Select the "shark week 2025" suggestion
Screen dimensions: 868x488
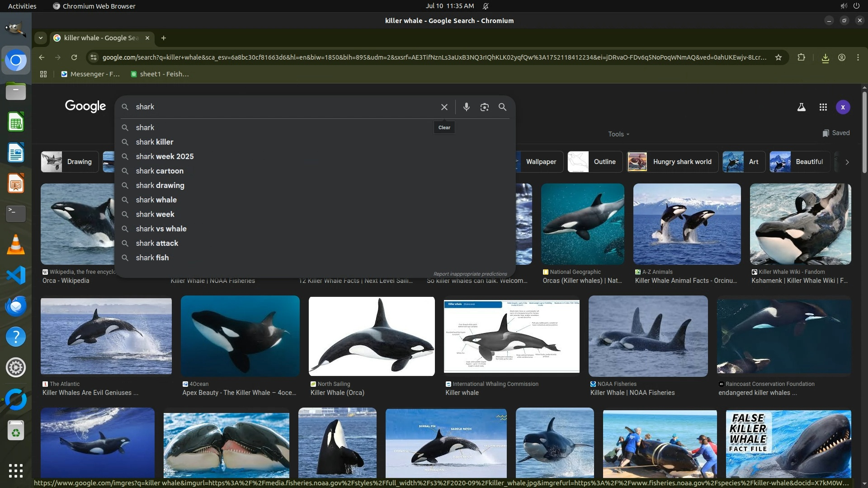[x=165, y=156]
